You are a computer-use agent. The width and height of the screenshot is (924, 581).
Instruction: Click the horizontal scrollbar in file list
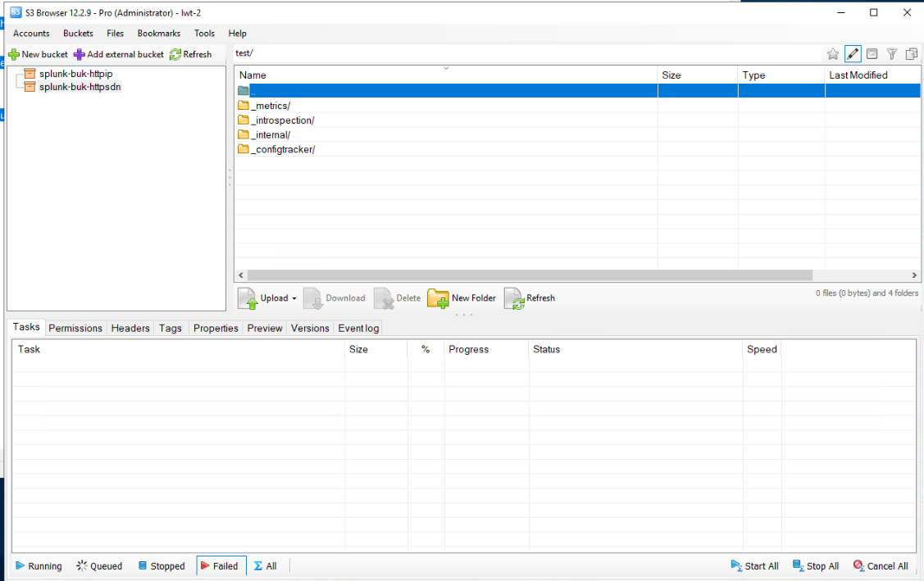529,276
